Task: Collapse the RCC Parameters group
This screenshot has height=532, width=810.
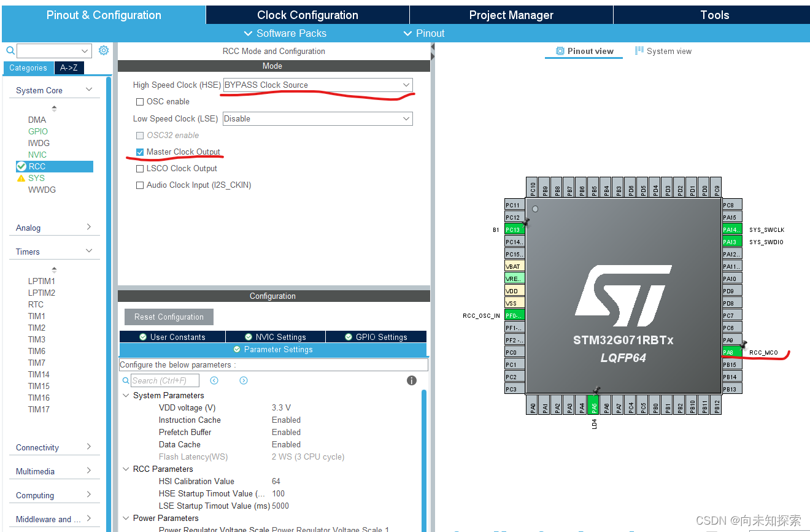Action: pyautogui.click(x=126, y=469)
